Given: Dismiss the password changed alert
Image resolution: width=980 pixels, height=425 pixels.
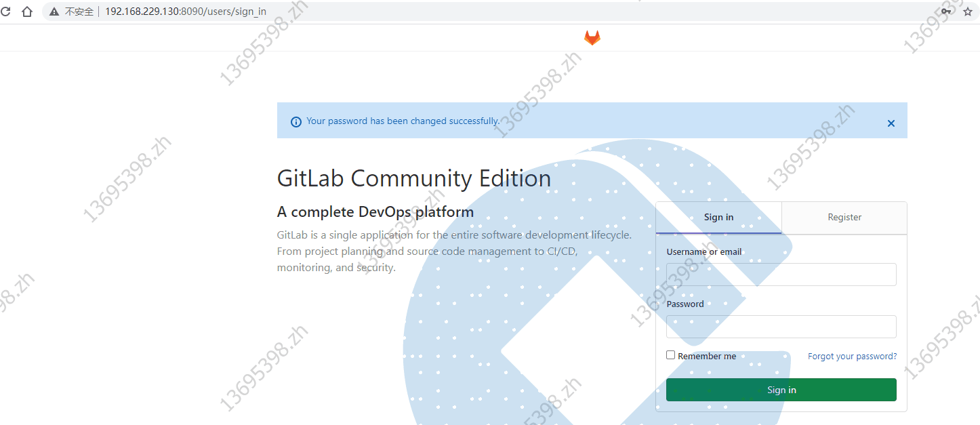Looking at the screenshot, I should (x=891, y=123).
